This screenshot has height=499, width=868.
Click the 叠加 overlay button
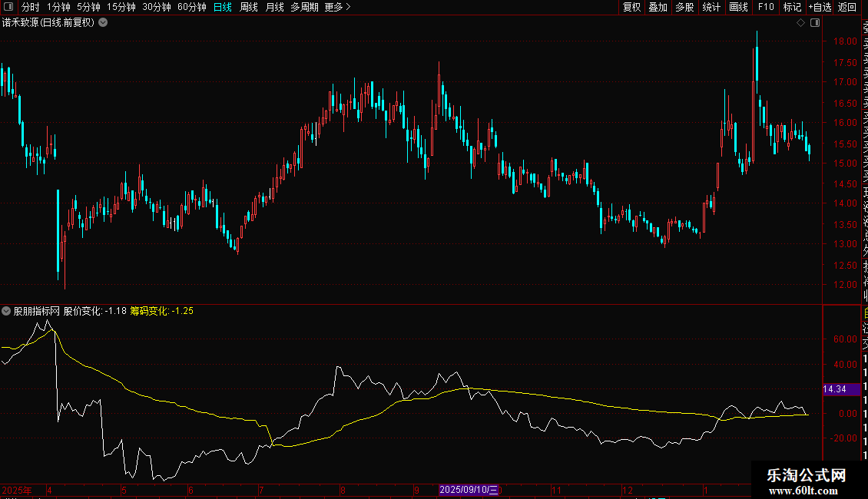point(658,7)
